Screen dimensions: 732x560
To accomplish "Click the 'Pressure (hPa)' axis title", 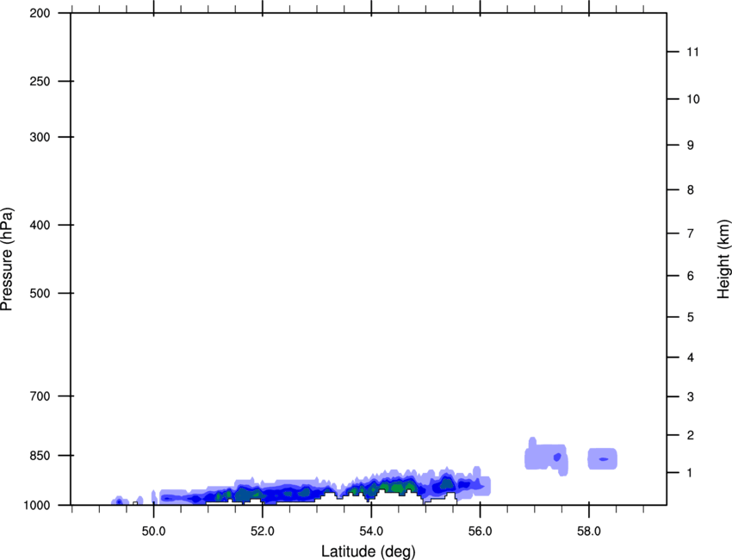I will click(7, 259).
